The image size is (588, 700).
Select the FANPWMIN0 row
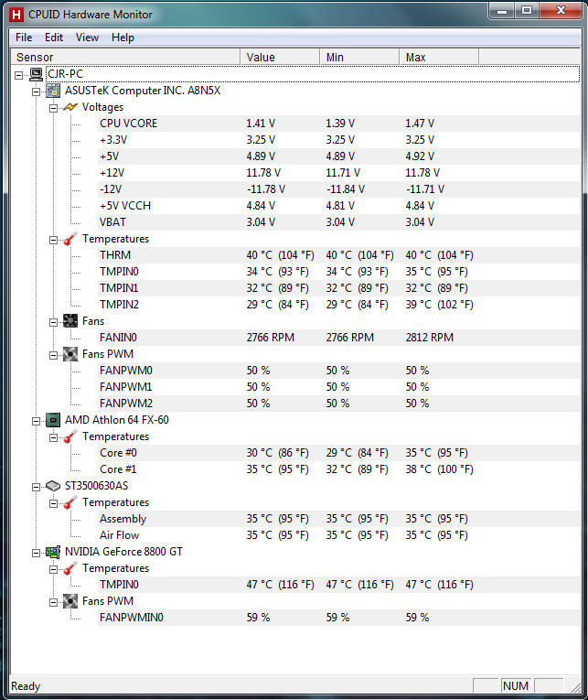[x=338, y=618]
